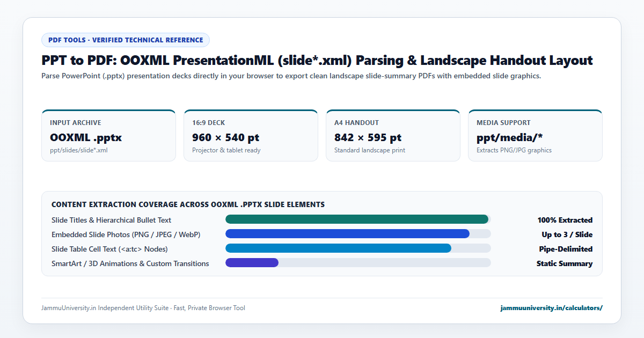Select the 16:9 Deck 960 × 540 pt card
644x338 pixels.
[251, 135]
